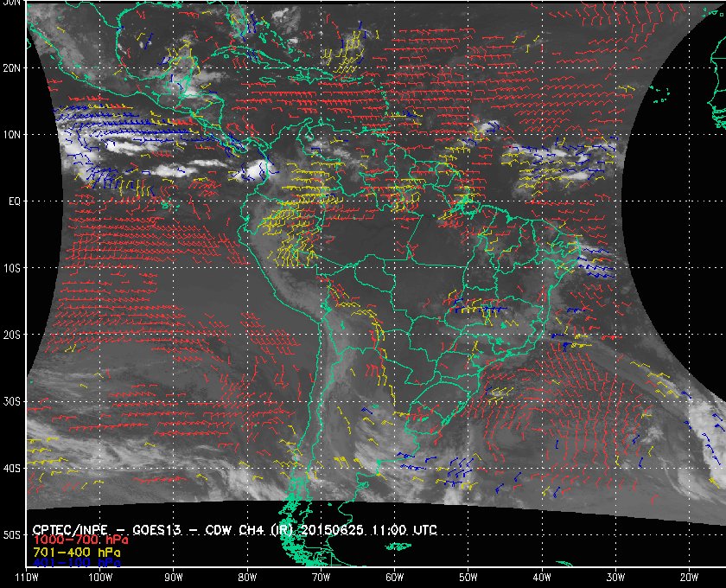The height and width of the screenshot is (588, 726).
Task: Click the 20W longitude label
Action: point(689,578)
